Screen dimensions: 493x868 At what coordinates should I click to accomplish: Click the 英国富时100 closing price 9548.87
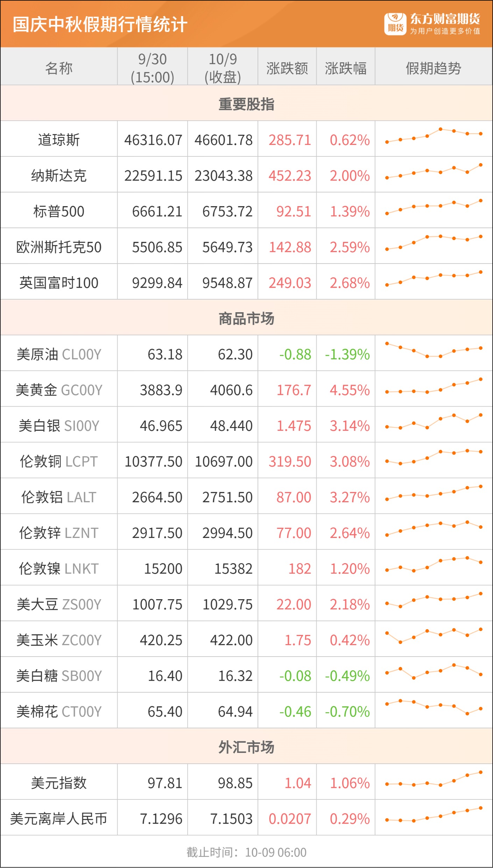[227, 283]
